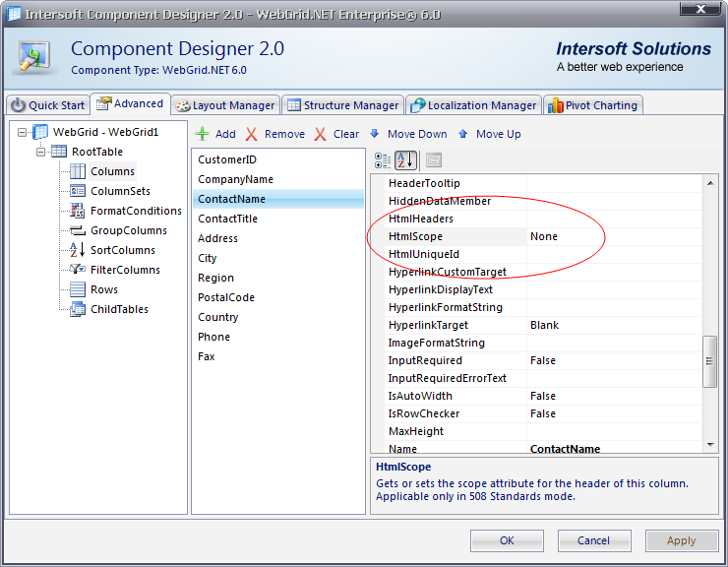Click the RootTable grid icon
The image size is (728, 567).
[59, 152]
